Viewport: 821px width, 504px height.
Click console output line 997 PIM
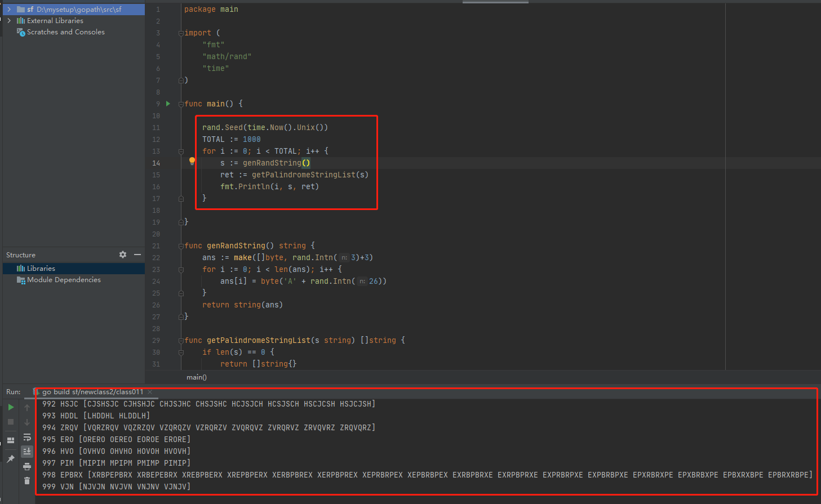(x=117, y=463)
